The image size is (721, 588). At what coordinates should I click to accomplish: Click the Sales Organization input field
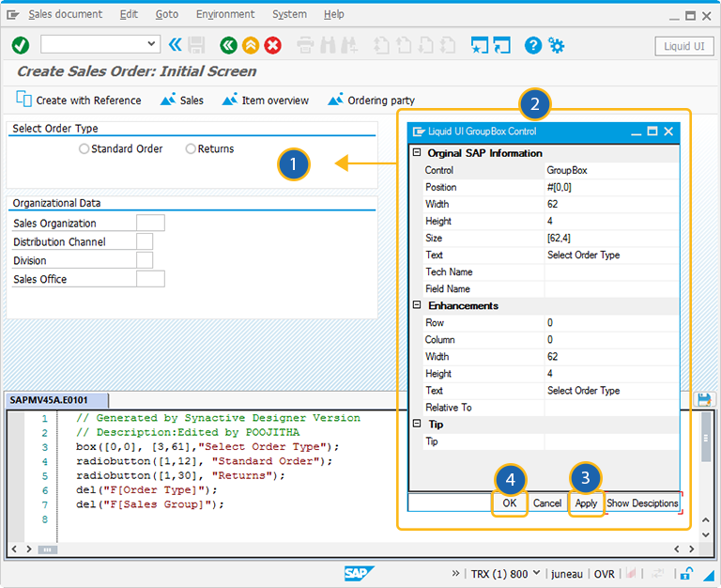[x=150, y=223]
